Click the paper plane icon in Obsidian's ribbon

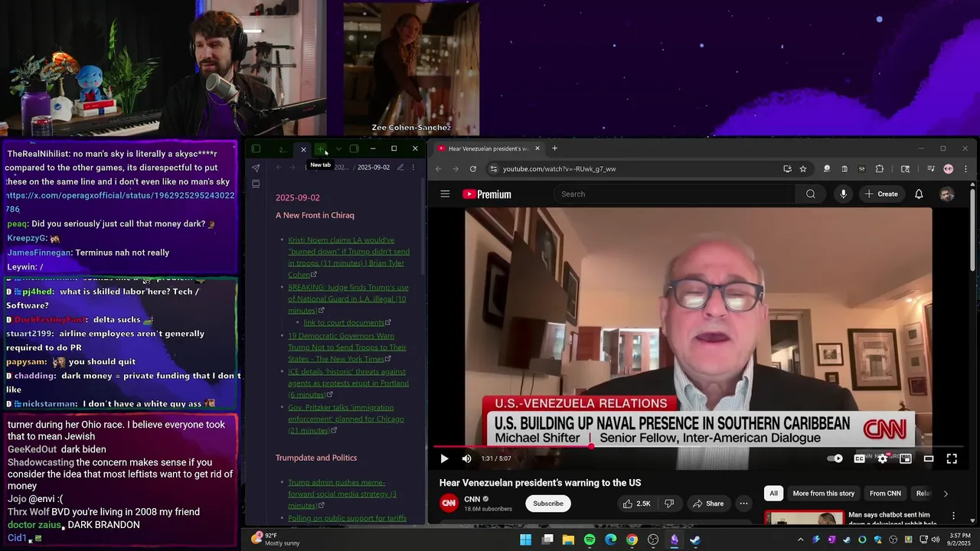click(256, 168)
